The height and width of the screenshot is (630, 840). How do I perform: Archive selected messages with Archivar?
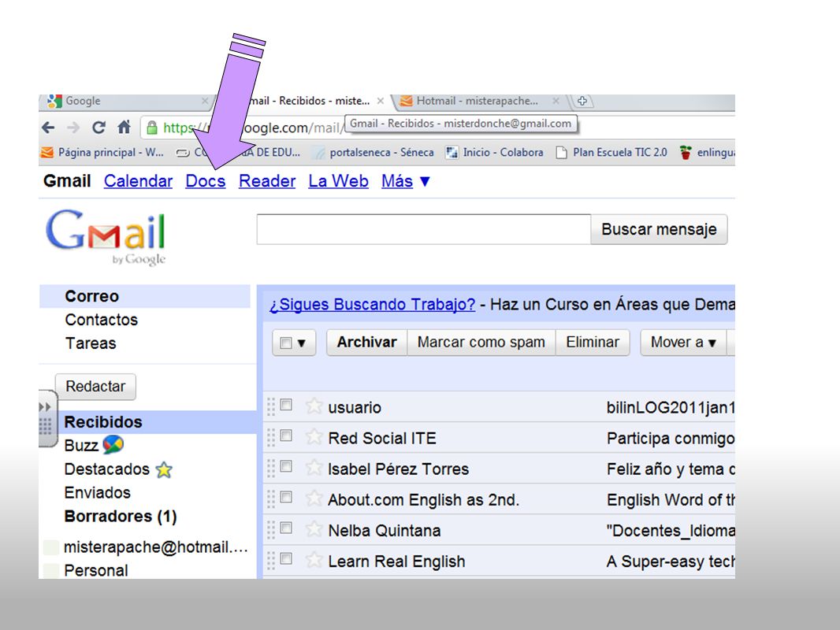point(367,342)
